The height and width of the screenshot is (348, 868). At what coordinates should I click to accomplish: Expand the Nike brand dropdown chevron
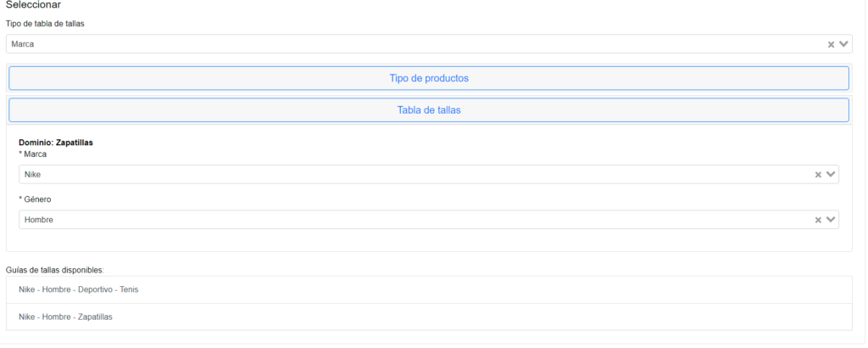[x=831, y=175]
